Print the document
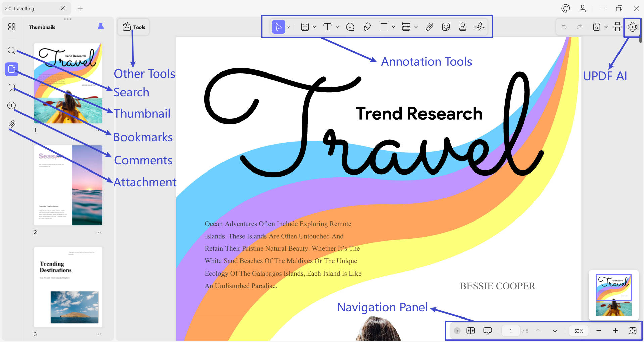Image resolution: width=644 pixels, height=342 pixels. point(617,27)
